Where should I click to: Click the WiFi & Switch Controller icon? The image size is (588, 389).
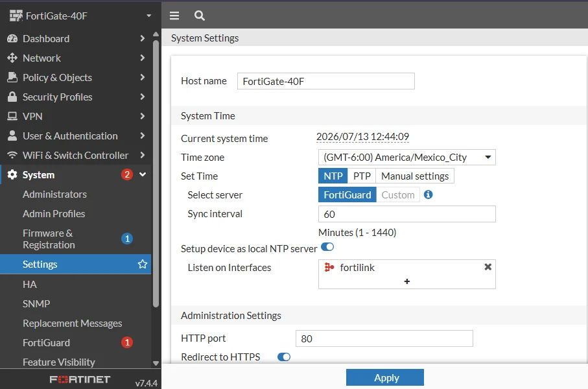pos(12,155)
